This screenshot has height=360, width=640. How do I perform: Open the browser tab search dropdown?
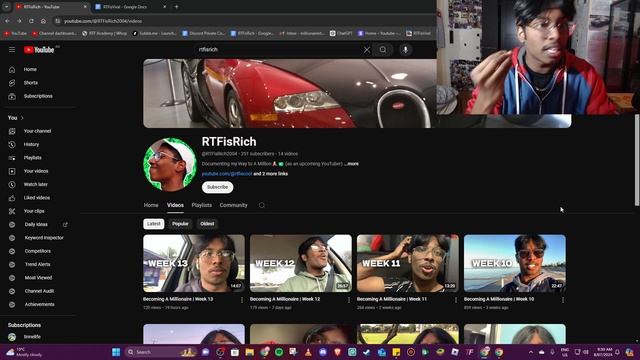7,7
